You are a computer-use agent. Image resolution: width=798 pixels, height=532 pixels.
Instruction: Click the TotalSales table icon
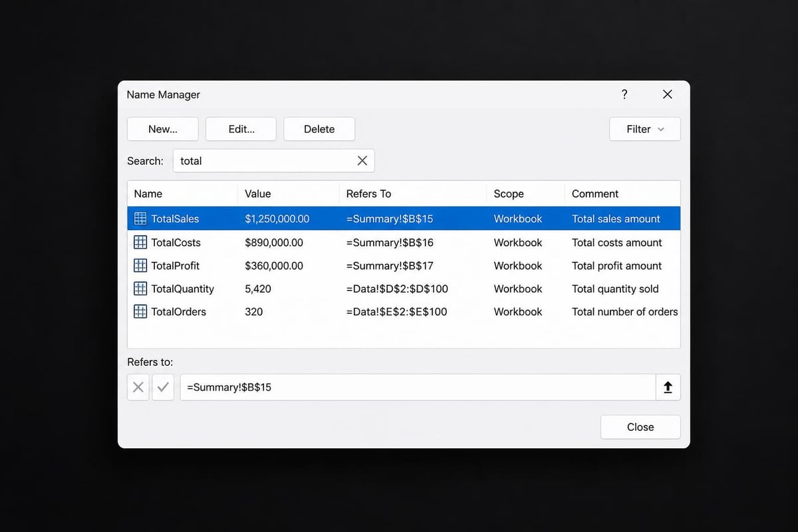[140, 219]
